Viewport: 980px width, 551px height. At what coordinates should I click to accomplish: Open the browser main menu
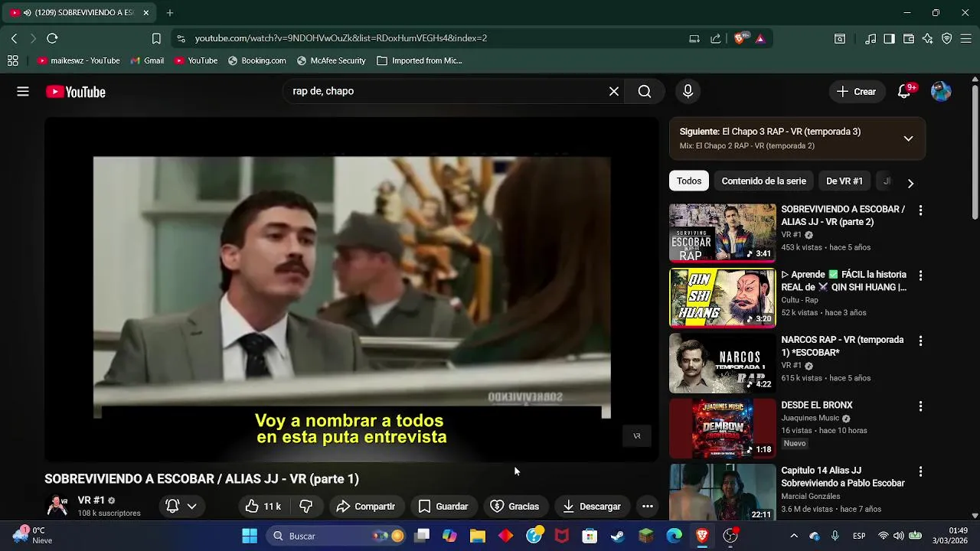pyautogui.click(x=966, y=38)
